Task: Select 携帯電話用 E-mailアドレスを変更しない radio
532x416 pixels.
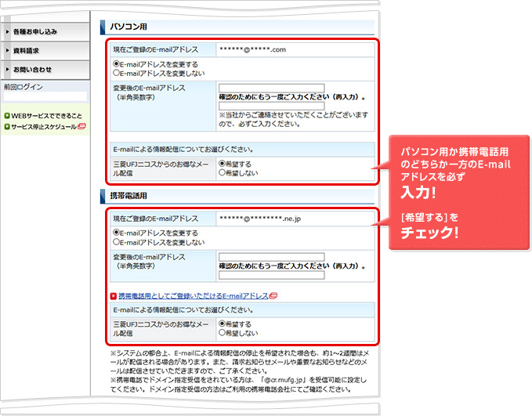Action: click(117, 242)
